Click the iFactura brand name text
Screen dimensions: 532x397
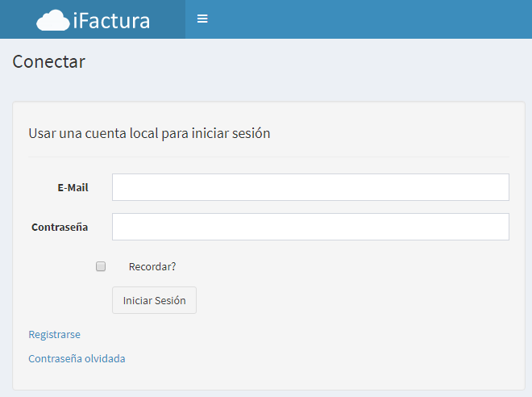point(111,21)
